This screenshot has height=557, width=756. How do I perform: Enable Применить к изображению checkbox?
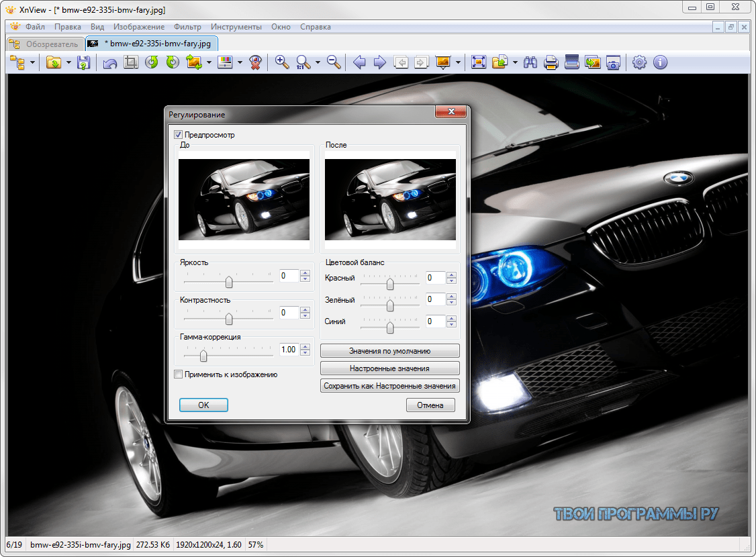[179, 374]
